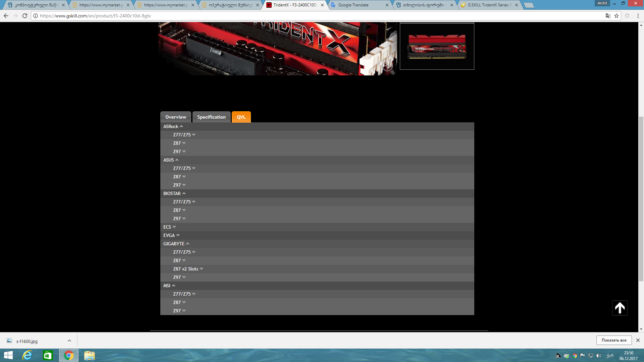Click the back navigation arrow

[x=6, y=16]
